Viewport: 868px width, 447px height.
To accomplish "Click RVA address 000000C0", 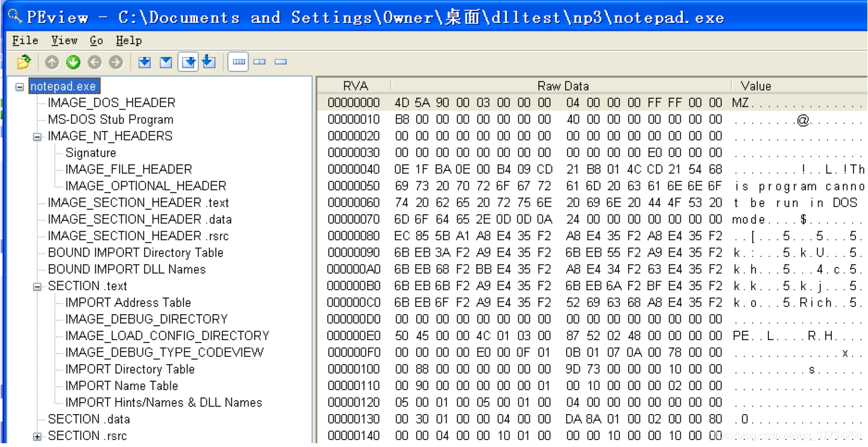I will [x=354, y=303].
